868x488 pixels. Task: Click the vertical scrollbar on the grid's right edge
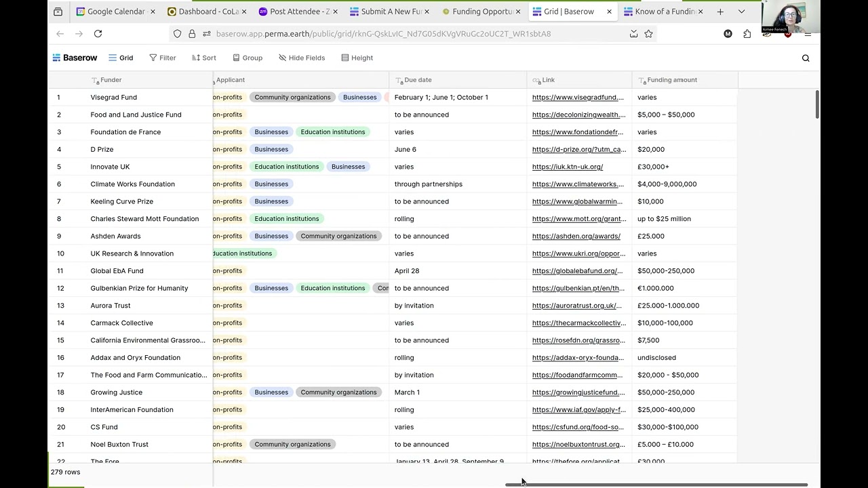pyautogui.click(x=817, y=104)
